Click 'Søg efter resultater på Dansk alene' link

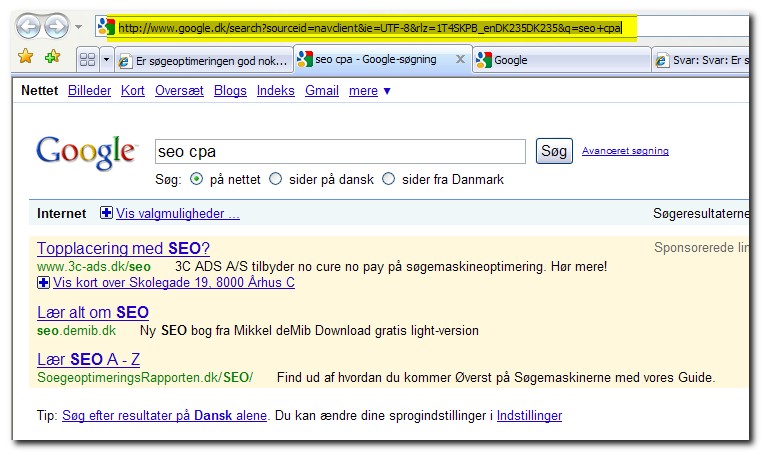165,416
